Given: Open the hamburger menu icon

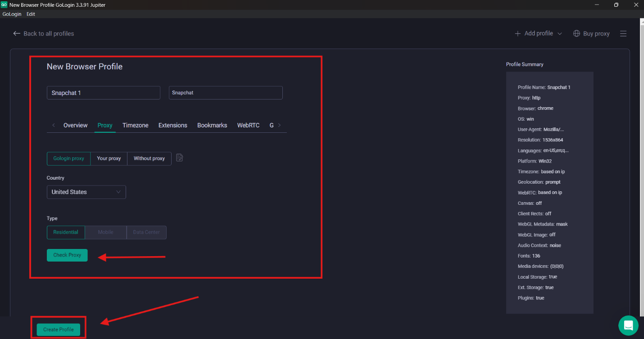Looking at the screenshot, I should 623,34.
